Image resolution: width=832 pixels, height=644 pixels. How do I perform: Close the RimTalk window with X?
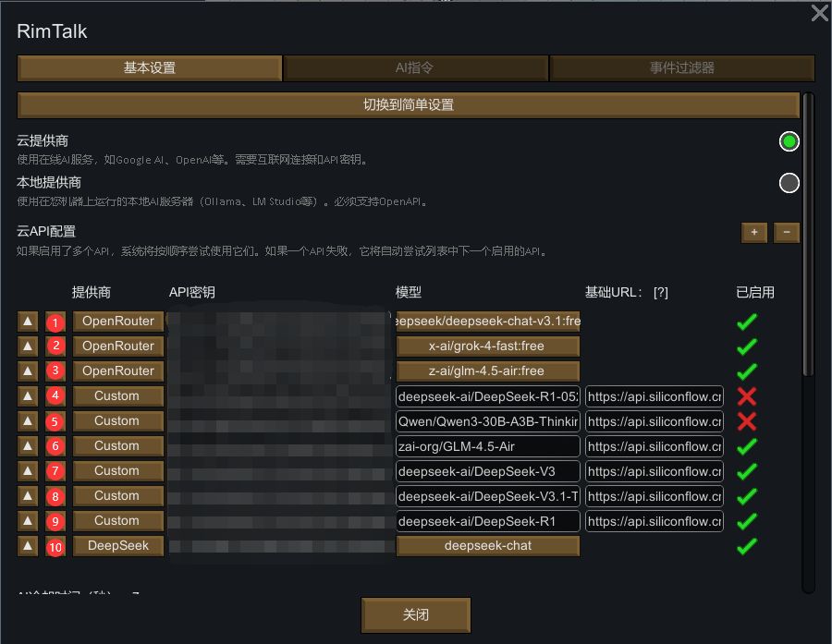(x=820, y=13)
